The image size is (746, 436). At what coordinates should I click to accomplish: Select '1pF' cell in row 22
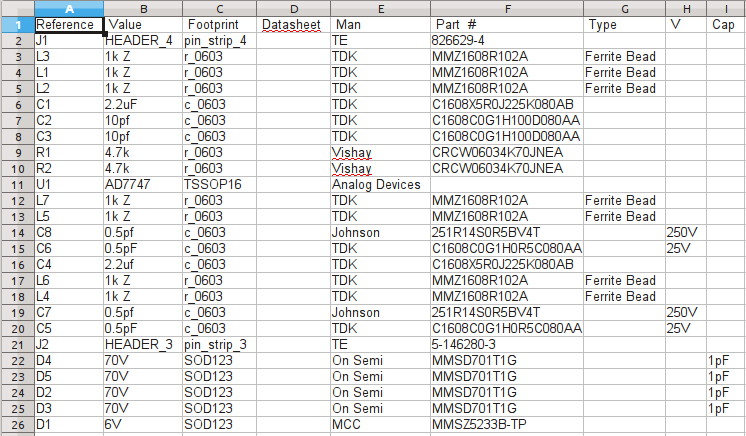tap(726, 361)
